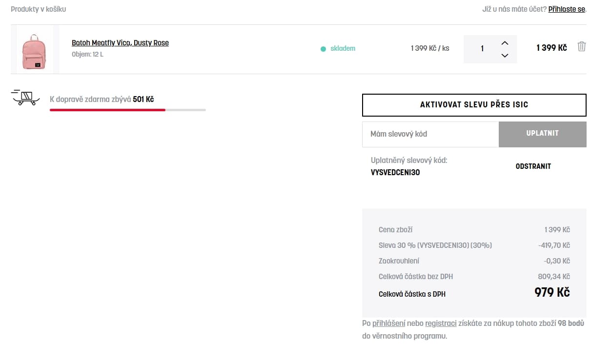
Task: Apply code with UPLATNIT button
Action: tap(542, 134)
